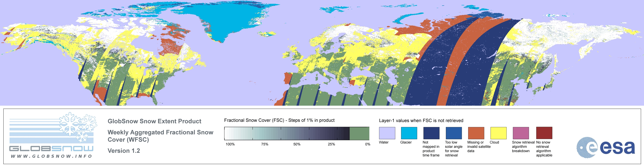Click the Glacier cyan legend swatch
Image resolution: width=644 pixels, height=167 pixels.
(x=409, y=133)
